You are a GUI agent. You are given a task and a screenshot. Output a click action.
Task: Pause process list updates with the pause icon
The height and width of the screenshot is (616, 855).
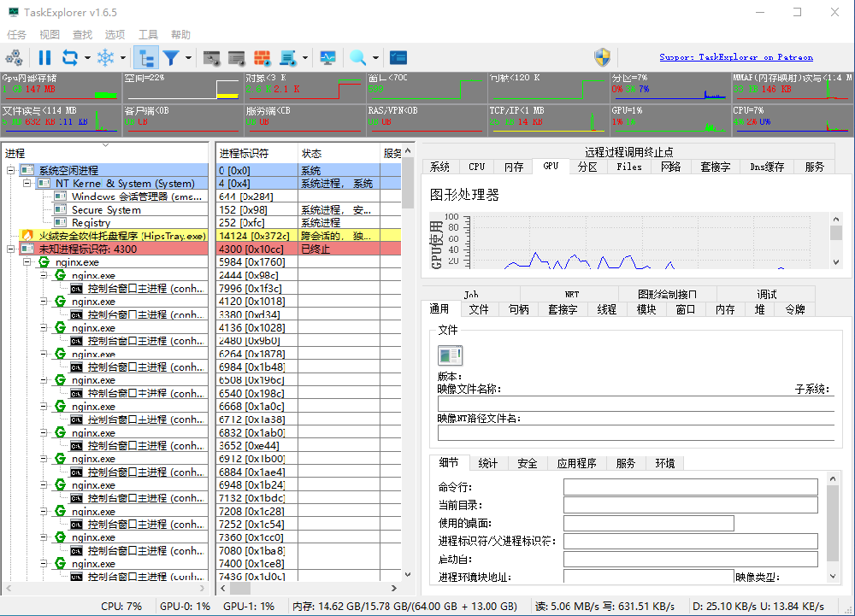point(44,57)
